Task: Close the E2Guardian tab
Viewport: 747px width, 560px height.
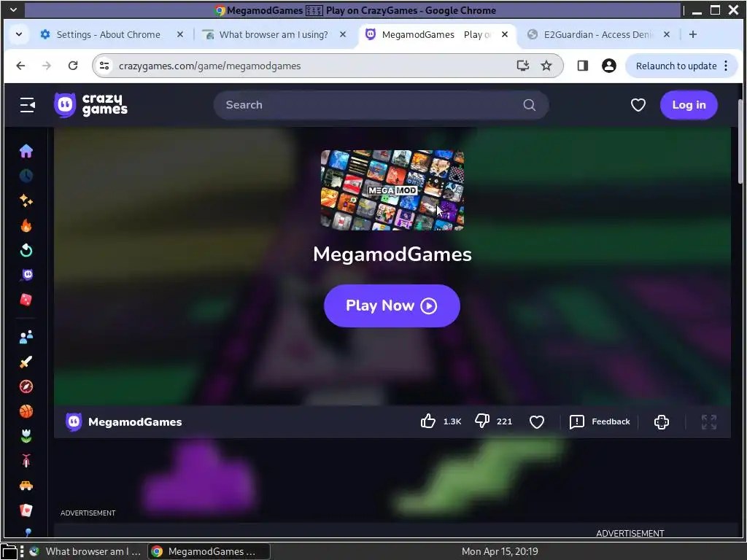Action: (x=667, y=34)
